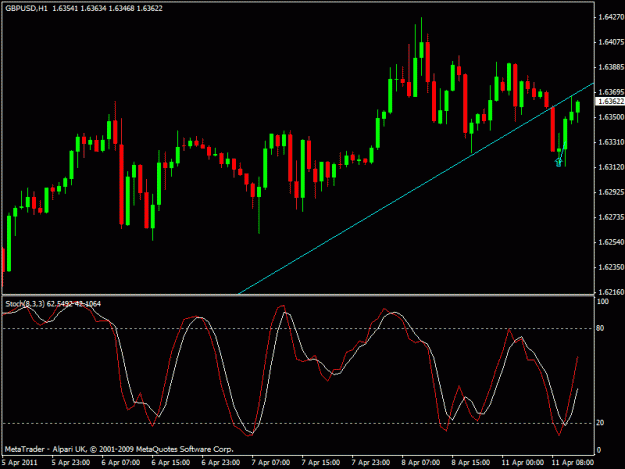The image size is (625, 469).
Task: Click the 1.63500 price axis label
Action: point(611,117)
